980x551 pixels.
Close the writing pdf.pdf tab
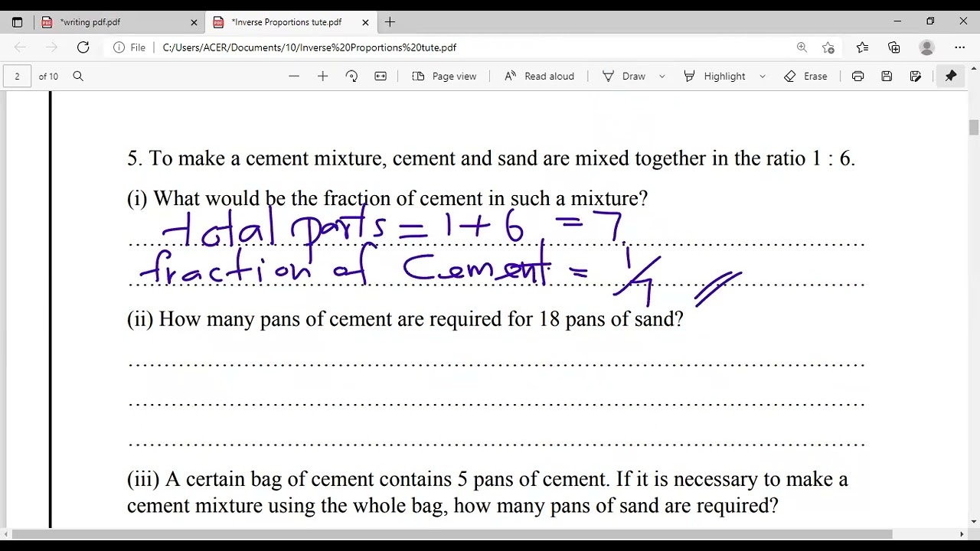[194, 22]
